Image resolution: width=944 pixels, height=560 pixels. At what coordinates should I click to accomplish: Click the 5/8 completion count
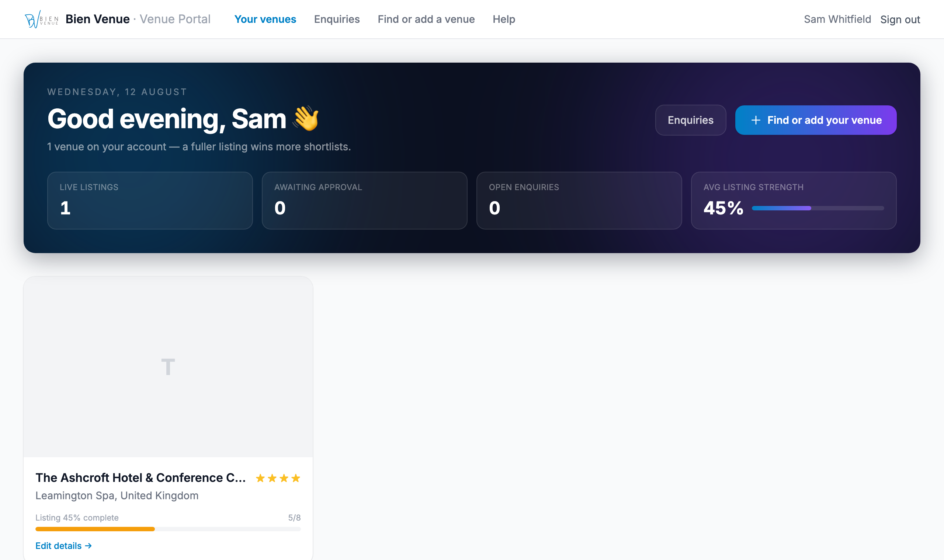(x=295, y=518)
